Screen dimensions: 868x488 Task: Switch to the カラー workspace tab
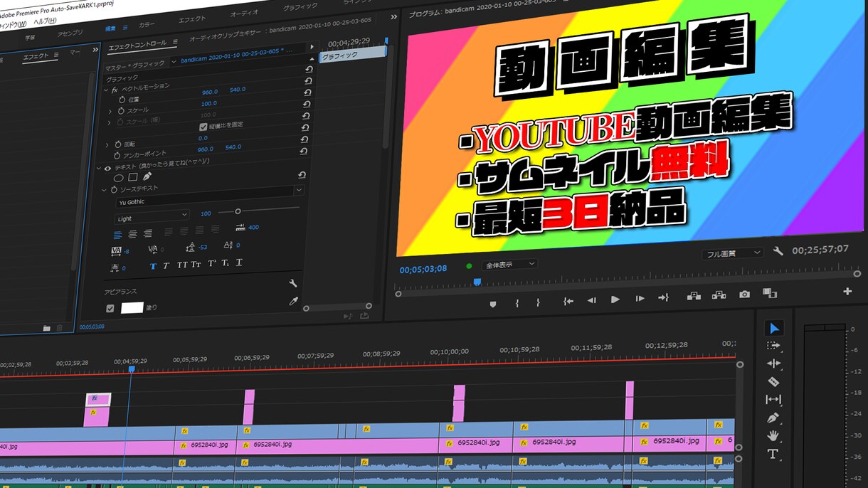(147, 25)
